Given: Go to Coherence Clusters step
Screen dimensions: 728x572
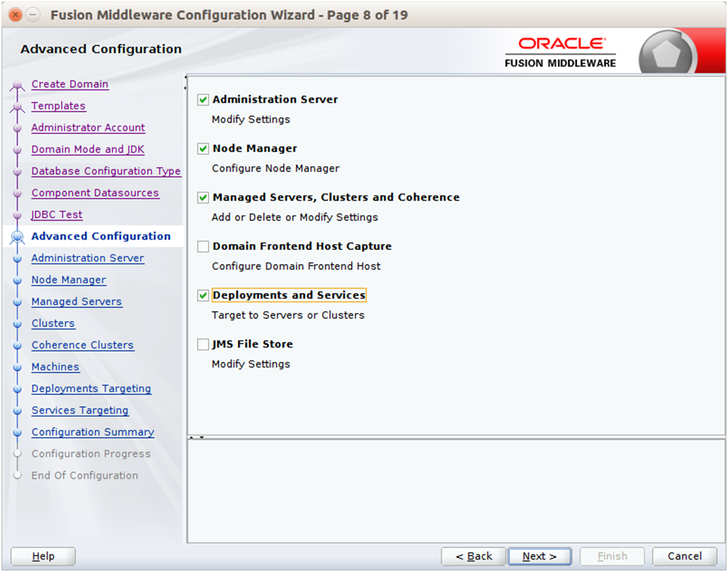Looking at the screenshot, I should [x=83, y=345].
